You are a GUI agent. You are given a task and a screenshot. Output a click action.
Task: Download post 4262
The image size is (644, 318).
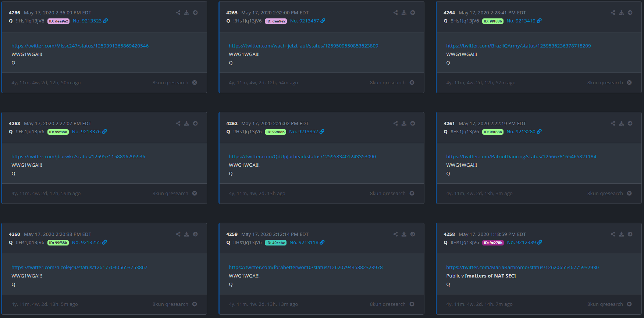[x=404, y=123]
